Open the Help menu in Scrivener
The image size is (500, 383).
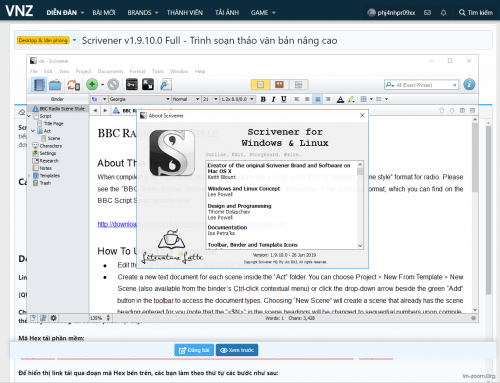tap(200, 71)
